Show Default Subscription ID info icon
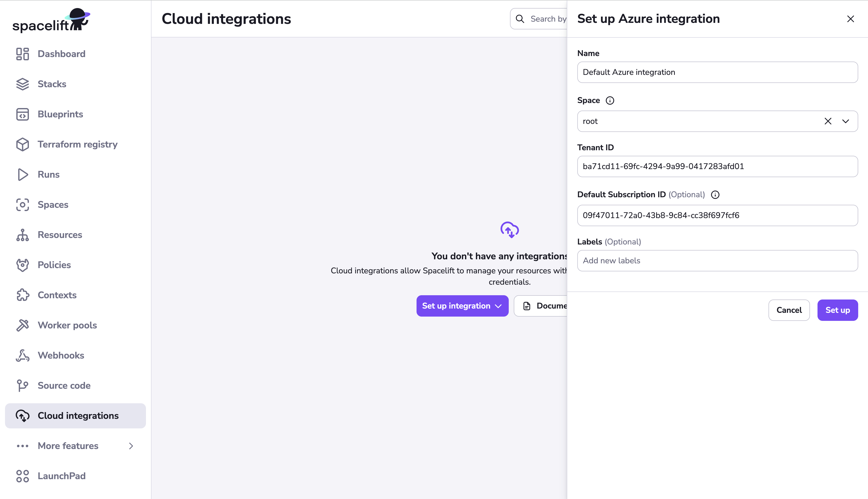 click(715, 195)
